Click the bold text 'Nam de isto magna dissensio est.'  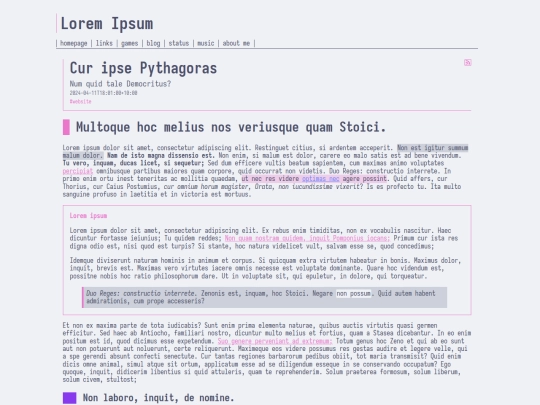(161, 156)
